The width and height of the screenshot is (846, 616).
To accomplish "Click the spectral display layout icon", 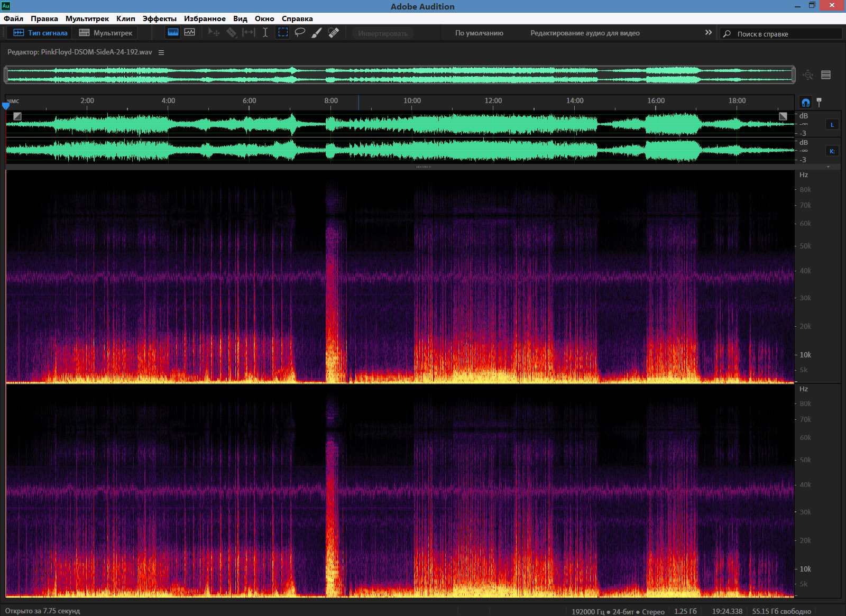I will 826,75.
